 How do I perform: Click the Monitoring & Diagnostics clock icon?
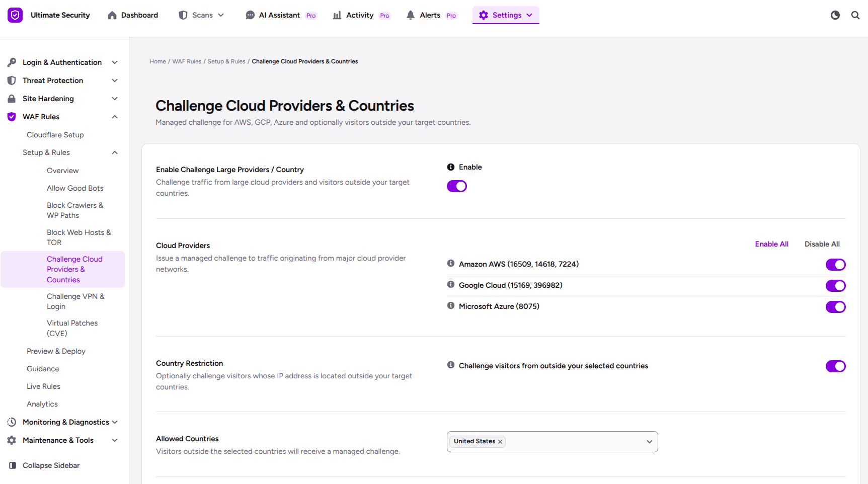(12, 422)
